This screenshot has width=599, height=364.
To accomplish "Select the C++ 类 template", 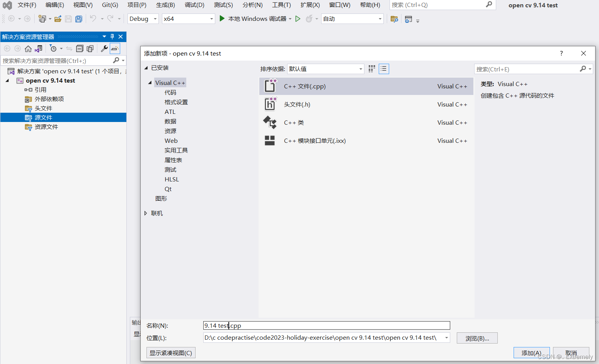I will pyautogui.click(x=366, y=122).
